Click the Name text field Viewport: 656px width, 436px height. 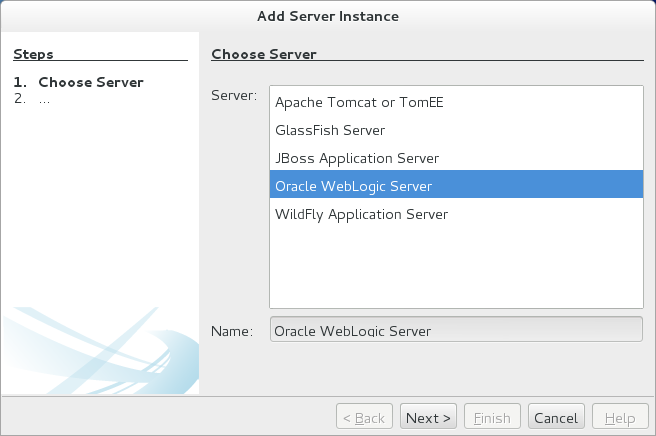[x=455, y=330]
